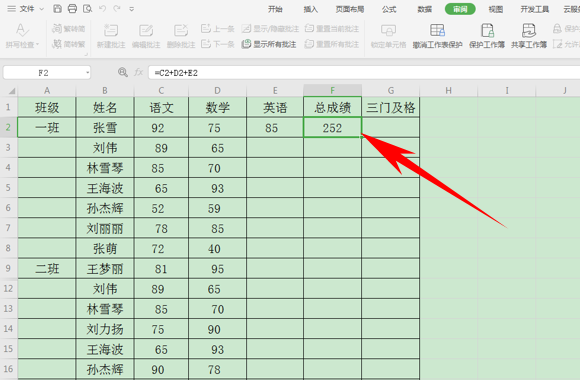This screenshot has width=580, height=380.
Task: Switch to the 插入 tab
Action: [x=311, y=9]
